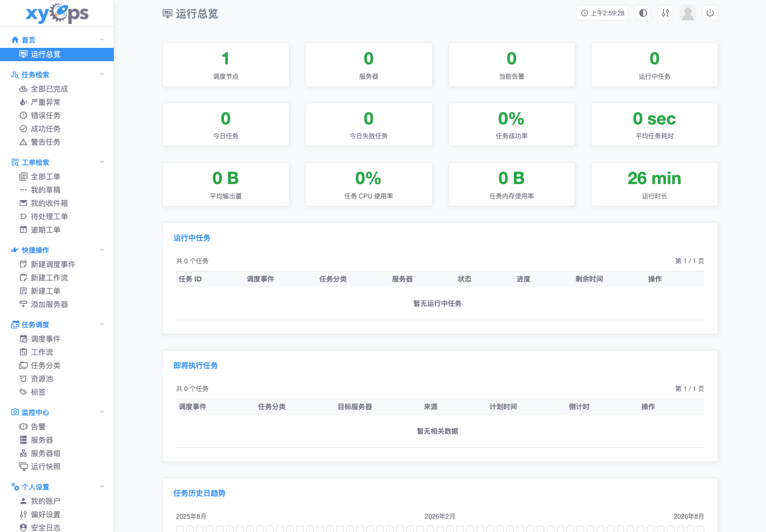Image resolution: width=766 pixels, height=532 pixels.
Task: Open 警告任务 in sidebar
Action: (x=57, y=142)
